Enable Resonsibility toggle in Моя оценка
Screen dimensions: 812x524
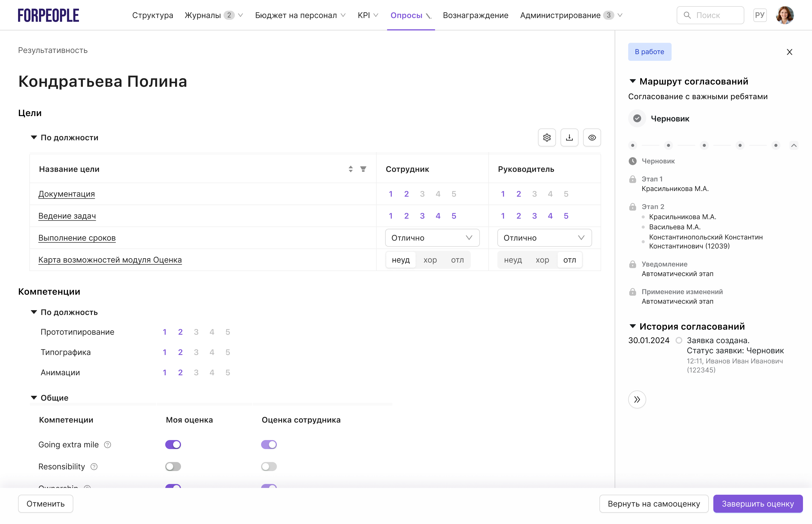point(173,467)
